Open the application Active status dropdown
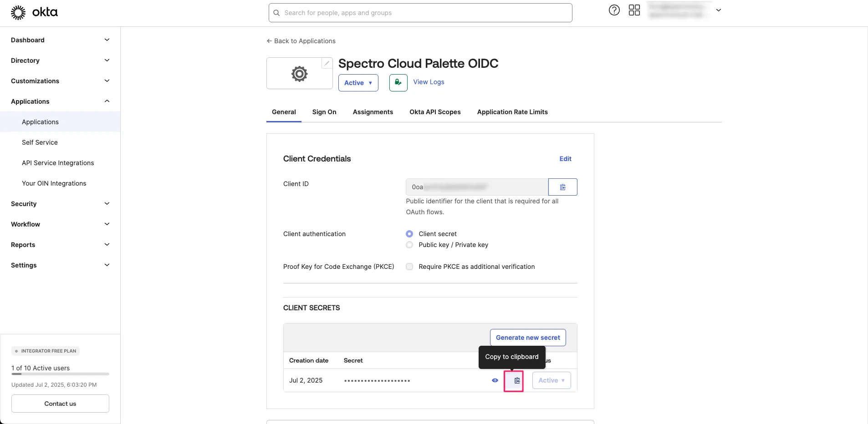The height and width of the screenshot is (424, 868). coord(358,83)
